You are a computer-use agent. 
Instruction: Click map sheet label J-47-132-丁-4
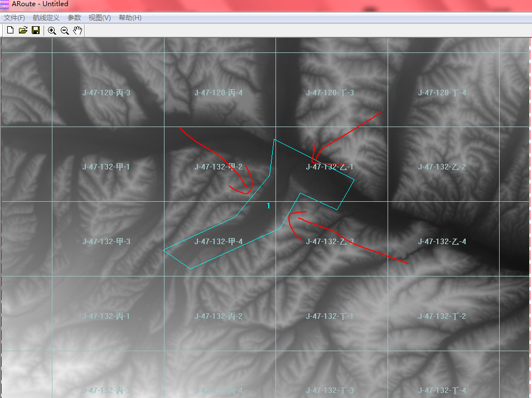442,390
